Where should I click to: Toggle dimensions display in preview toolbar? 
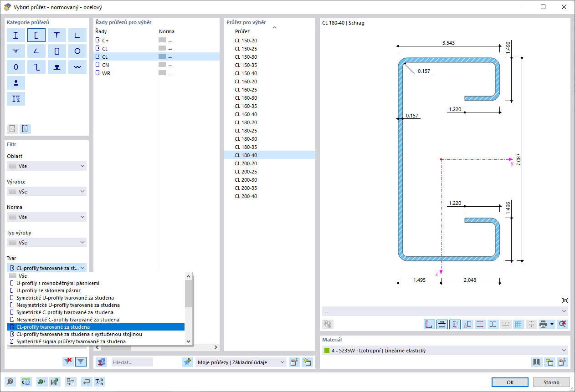[x=442, y=324]
